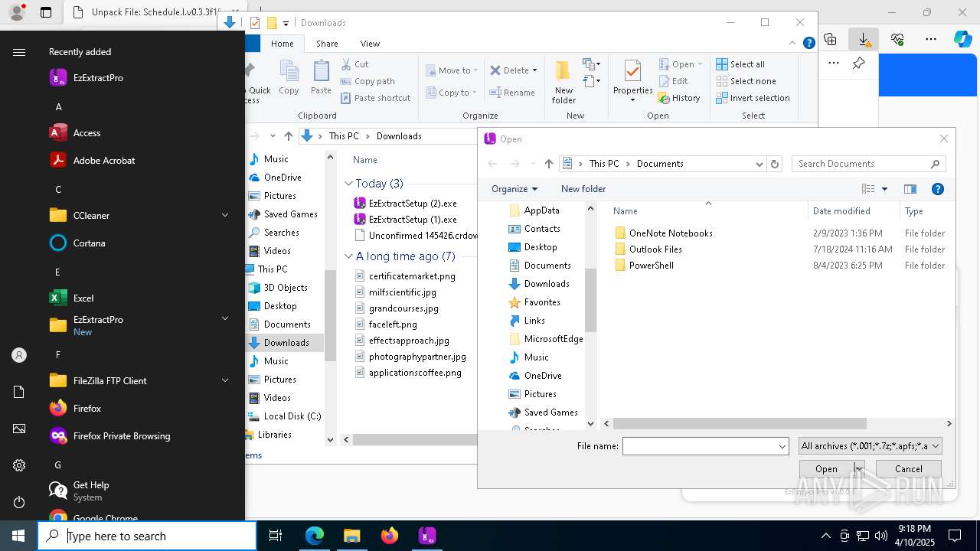The width and height of the screenshot is (980, 551).
Task: Click the File name input field
Action: tap(700, 446)
